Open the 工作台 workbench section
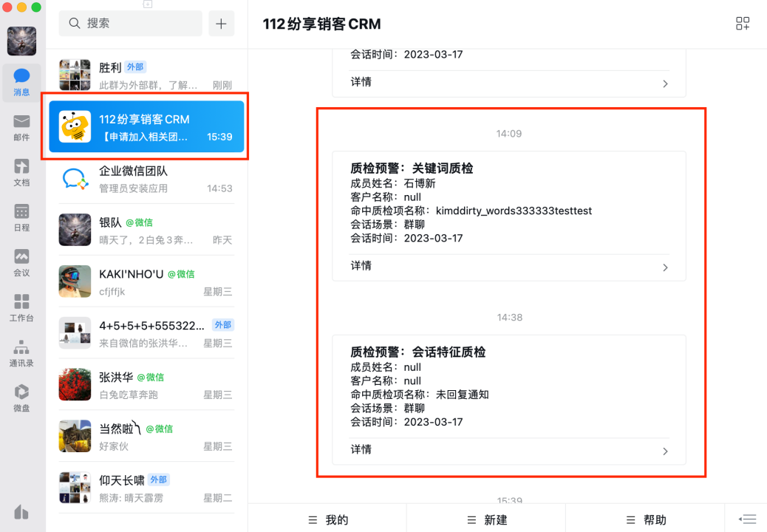 tap(21, 308)
